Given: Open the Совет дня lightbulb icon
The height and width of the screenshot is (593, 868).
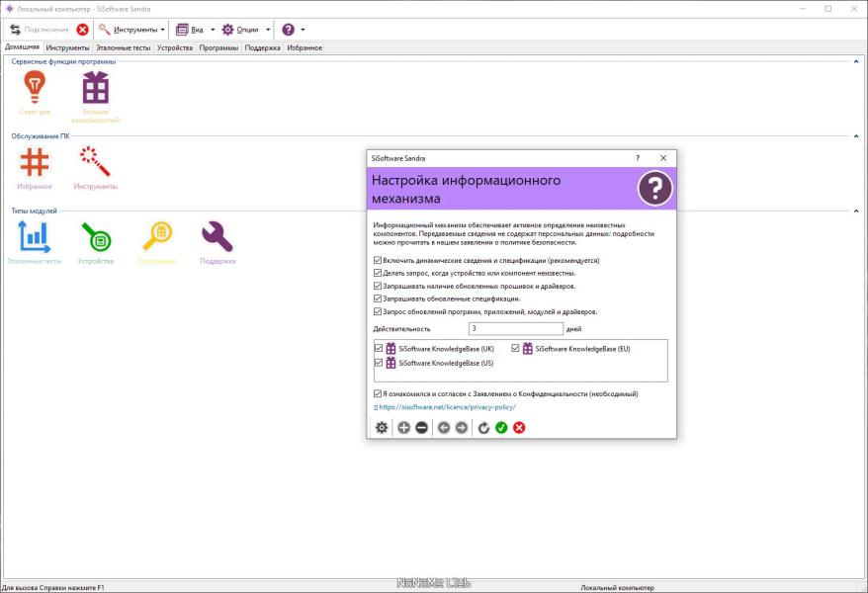Looking at the screenshot, I should pyautogui.click(x=35, y=87).
